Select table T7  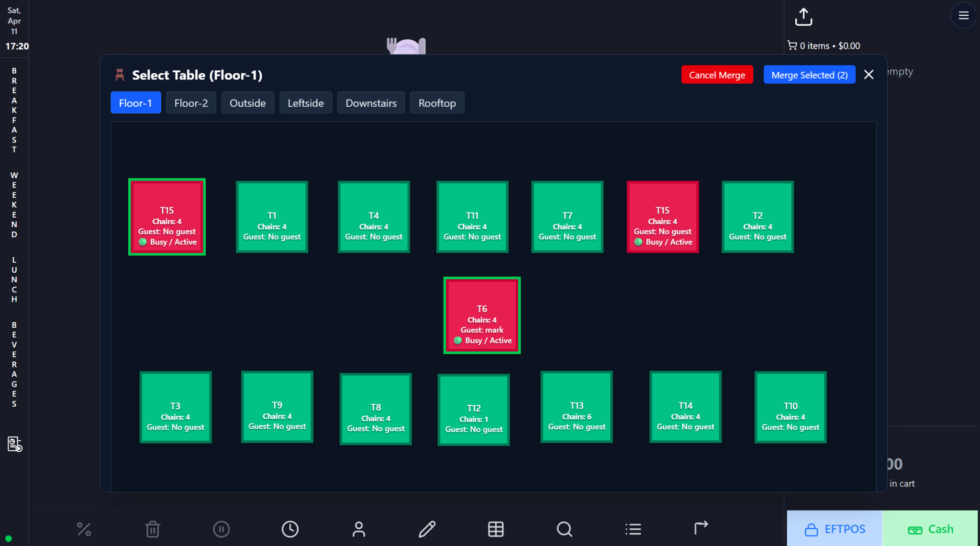pos(567,217)
